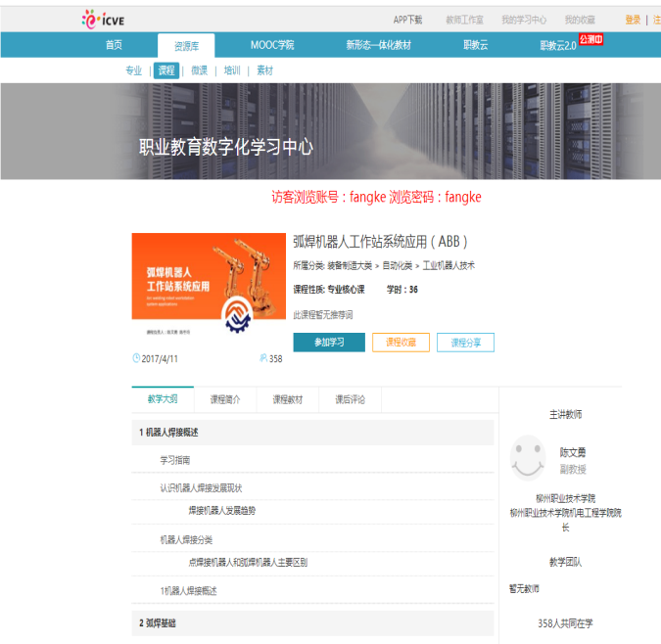Screen dimensions: 661x644
Task: Open the 课后评论 tab
Action: 350,399
